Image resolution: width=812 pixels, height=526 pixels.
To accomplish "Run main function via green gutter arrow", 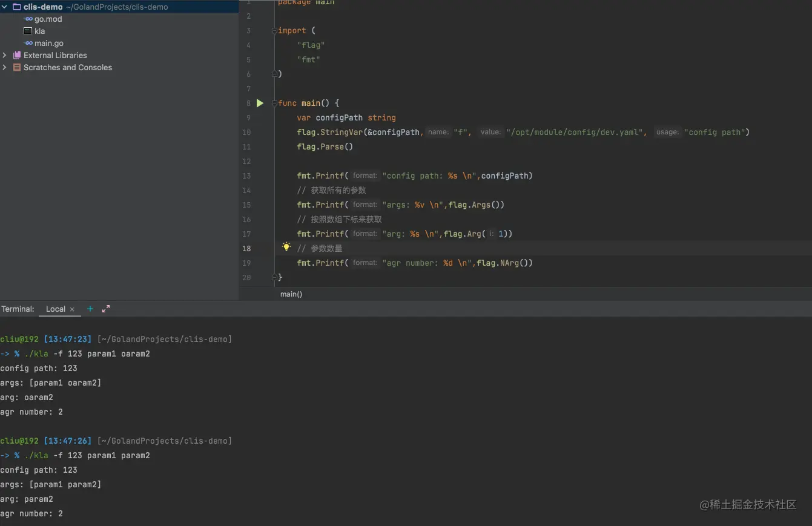I will 260,103.
